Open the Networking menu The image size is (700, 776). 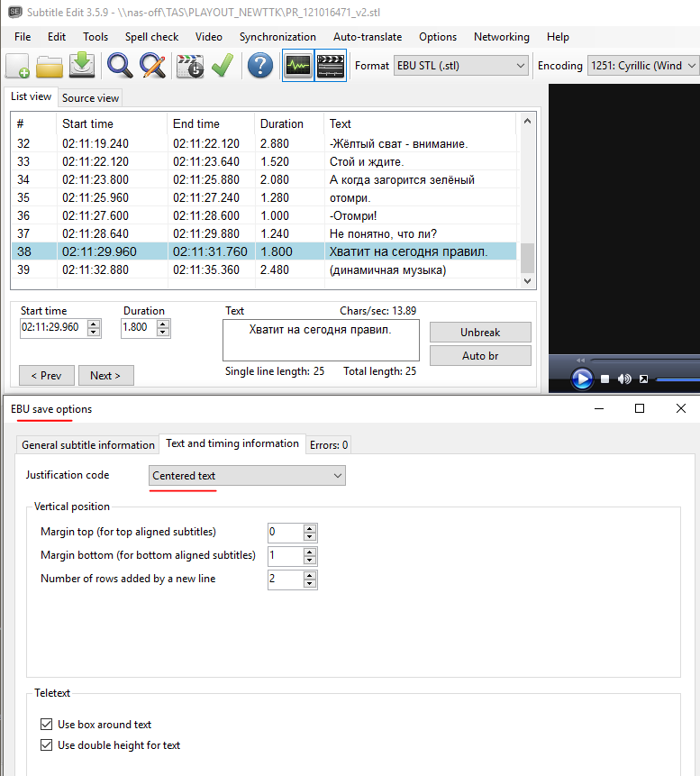tap(501, 37)
